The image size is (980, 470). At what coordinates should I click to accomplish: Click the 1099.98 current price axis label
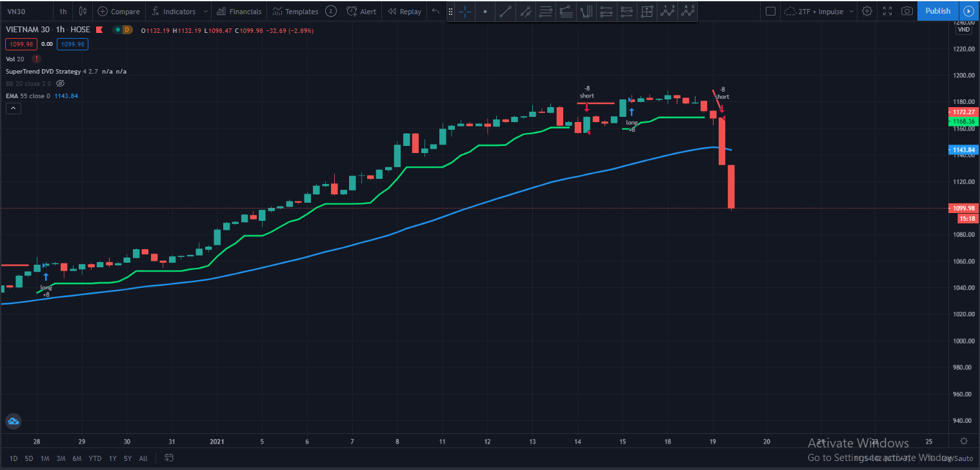(x=963, y=208)
